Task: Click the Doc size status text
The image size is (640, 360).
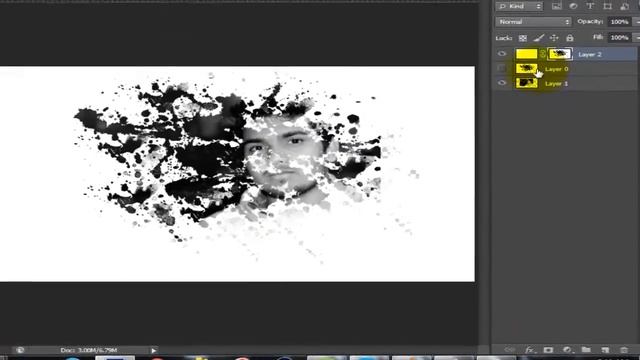Action: (x=89, y=350)
